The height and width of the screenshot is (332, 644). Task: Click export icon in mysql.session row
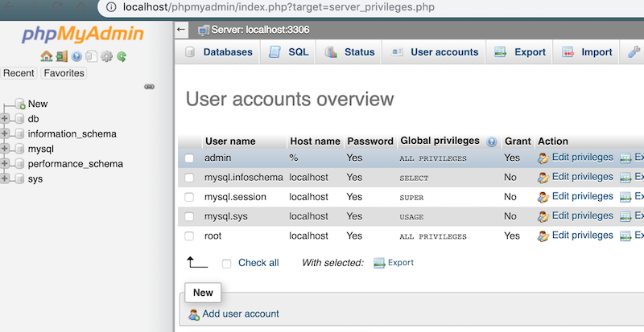click(x=625, y=197)
